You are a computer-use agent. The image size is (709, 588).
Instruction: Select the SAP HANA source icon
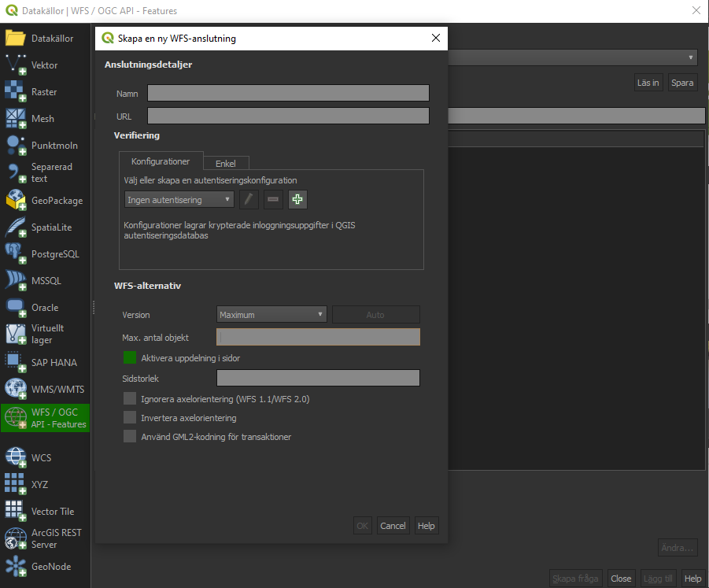coord(16,362)
